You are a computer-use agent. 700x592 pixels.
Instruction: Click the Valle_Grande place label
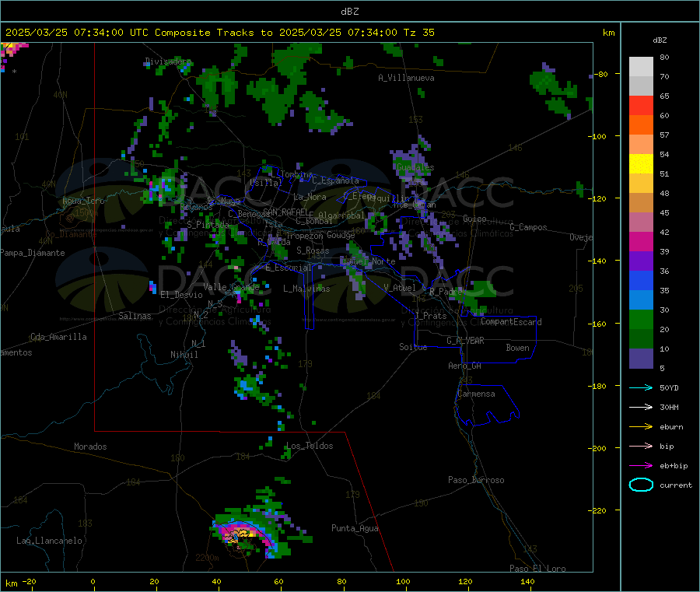tap(231, 287)
